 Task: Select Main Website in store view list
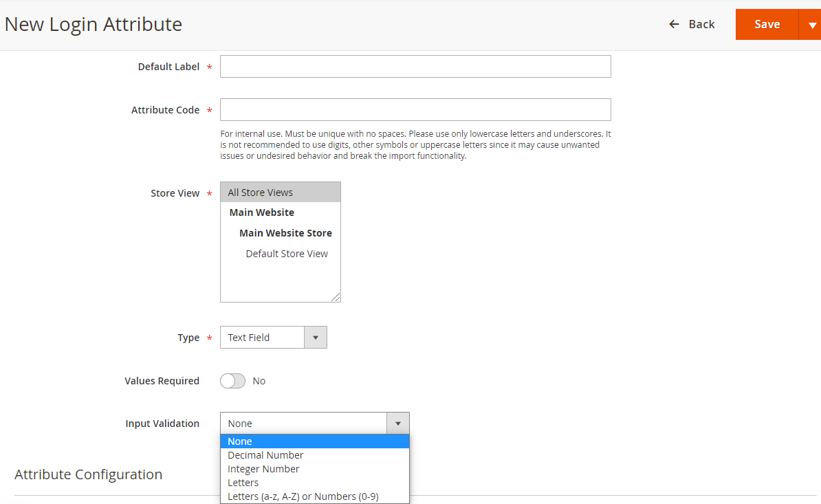(x=262, y=212)
